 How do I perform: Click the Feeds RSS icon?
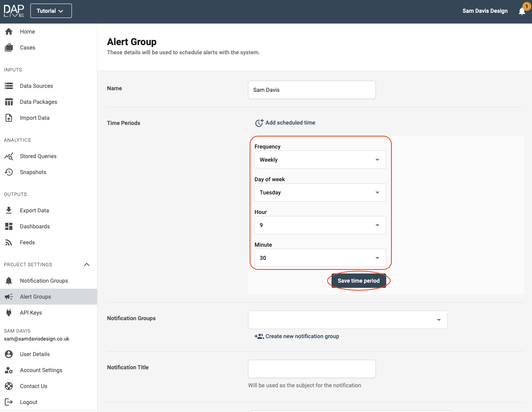click(x=9, y=242)
